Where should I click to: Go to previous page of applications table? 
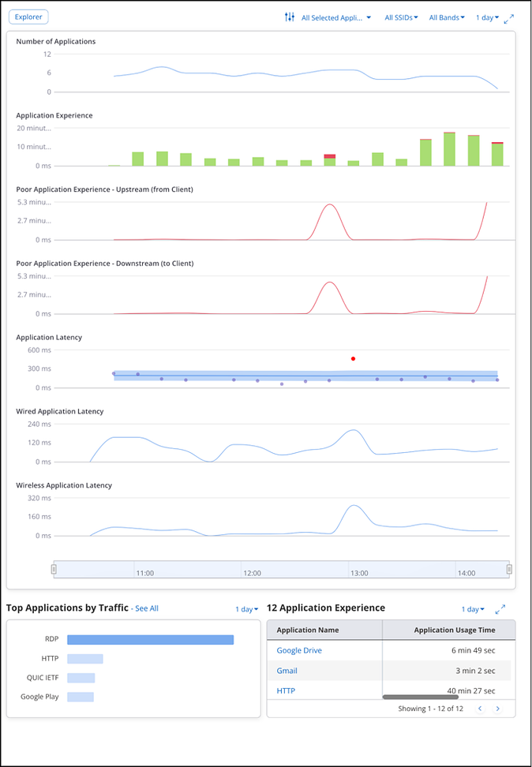click(x=480, y=709)
